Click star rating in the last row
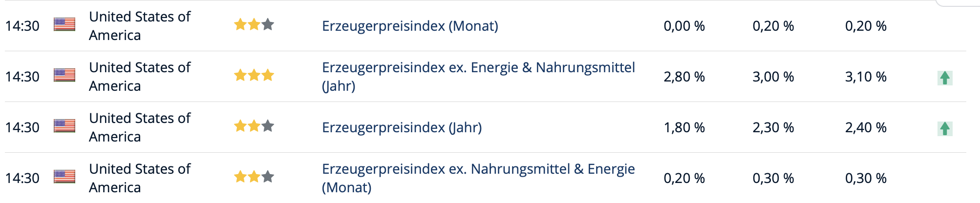 click(254, 177)
